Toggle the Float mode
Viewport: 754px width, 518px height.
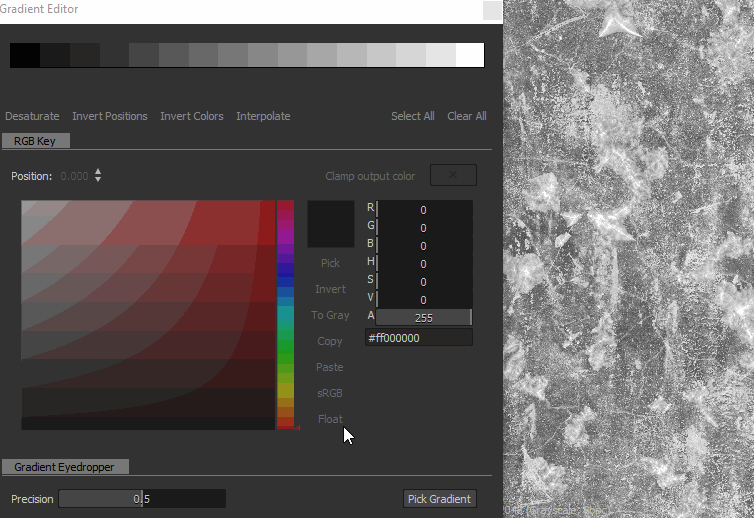[330, 419]
